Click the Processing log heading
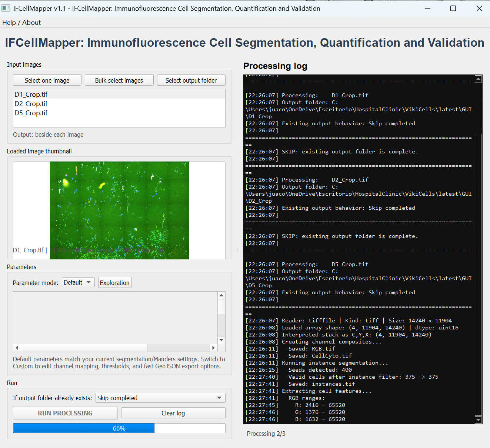Screen dimensions: 490x448 [275, 66]
